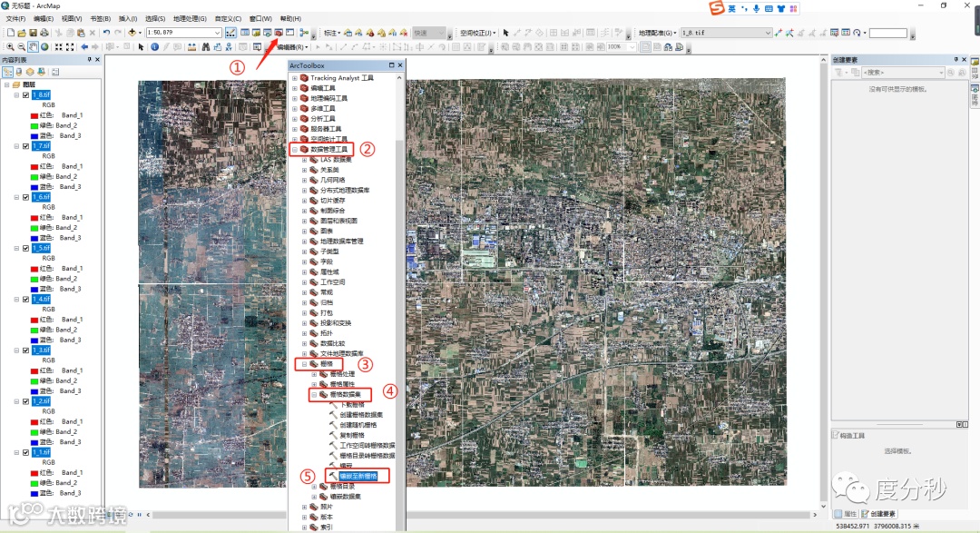
Task: Hide the 1_1.tif layer via checkbox
Action: [25, 452]
